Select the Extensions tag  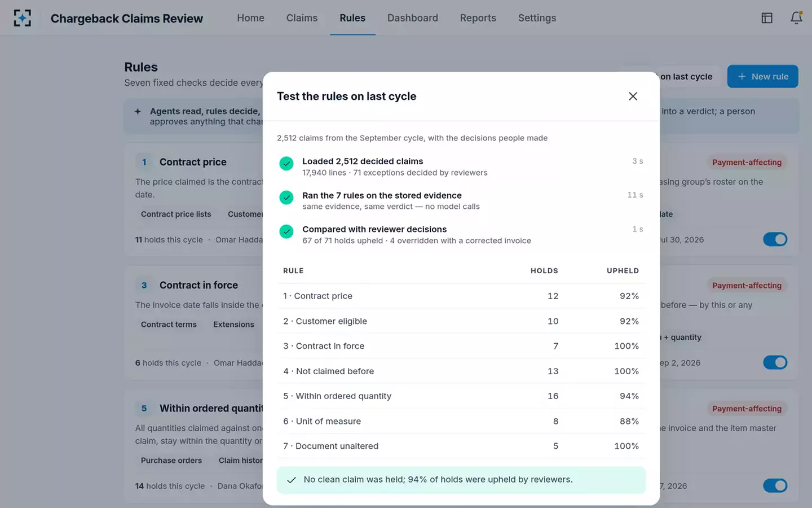tap(233, 325)
